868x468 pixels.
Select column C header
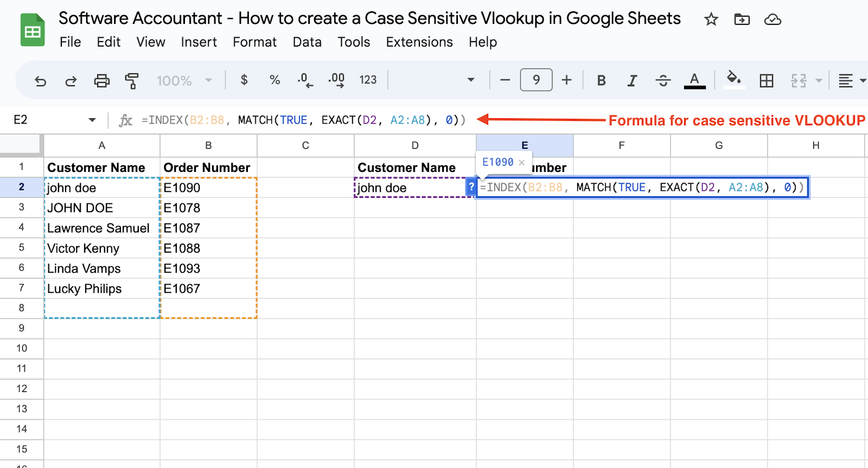tap(305, 145)
